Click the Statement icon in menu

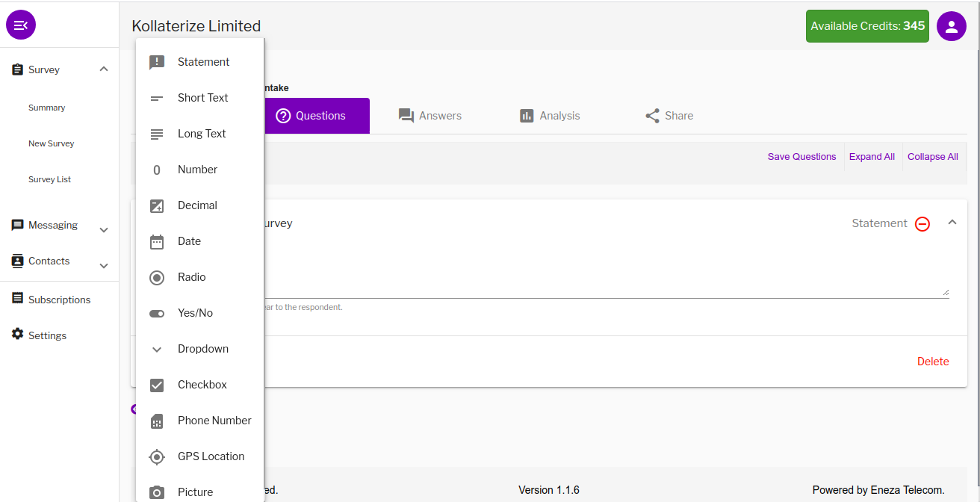point(157,62)
